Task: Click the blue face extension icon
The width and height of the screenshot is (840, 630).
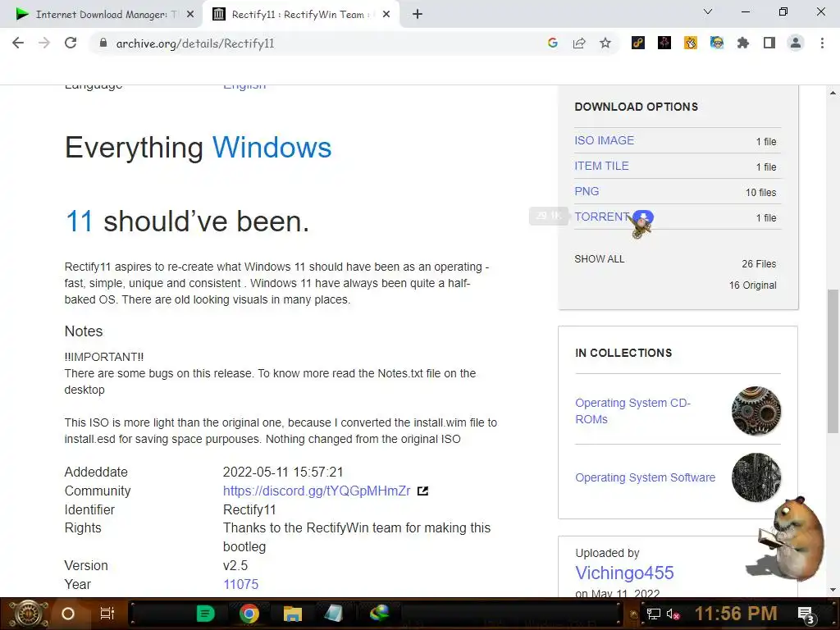Action: (717, 43)
